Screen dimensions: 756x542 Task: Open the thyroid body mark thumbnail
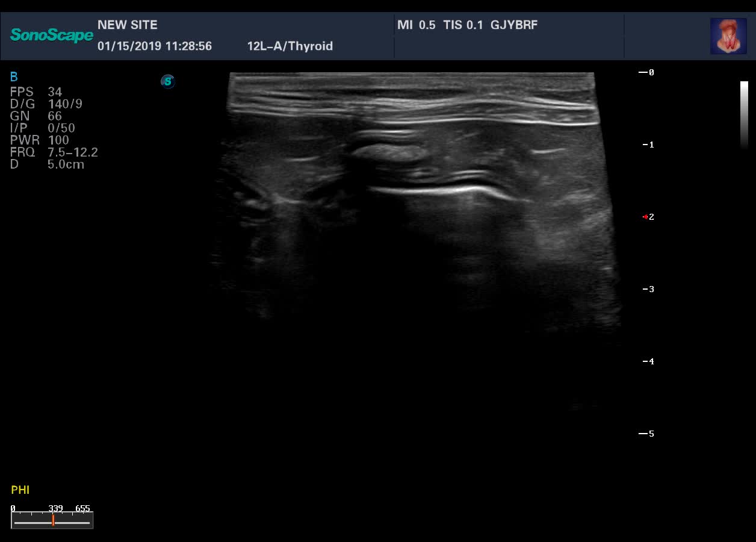point(728,36)
